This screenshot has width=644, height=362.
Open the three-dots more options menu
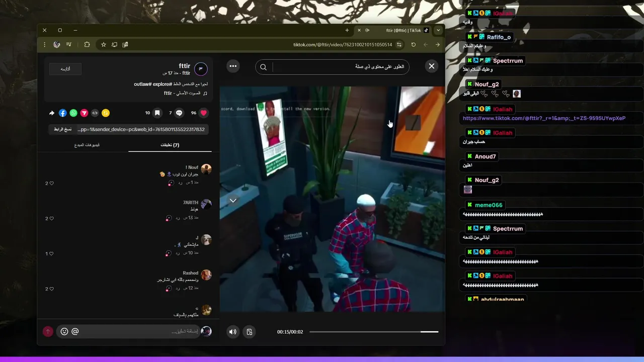(x=232, y=66)
